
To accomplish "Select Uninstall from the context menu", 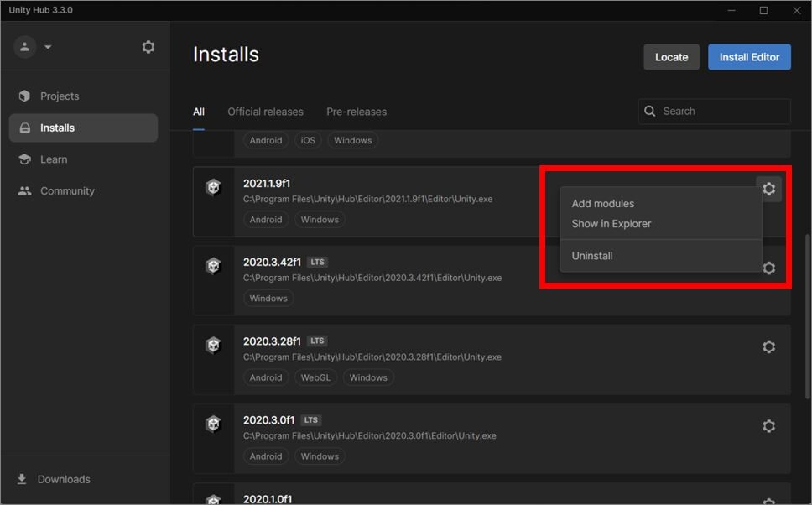I will tap(591, 255).
